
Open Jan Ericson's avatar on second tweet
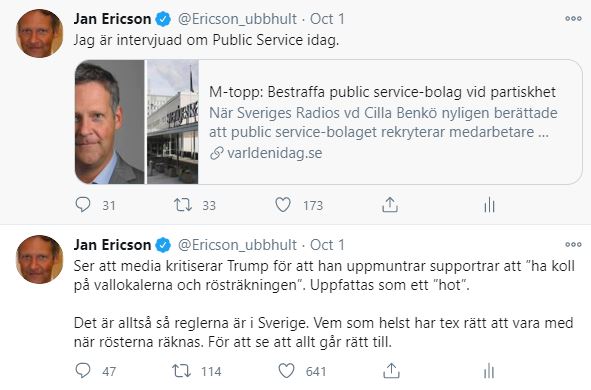pyautogui.click(x=40, y=259)
